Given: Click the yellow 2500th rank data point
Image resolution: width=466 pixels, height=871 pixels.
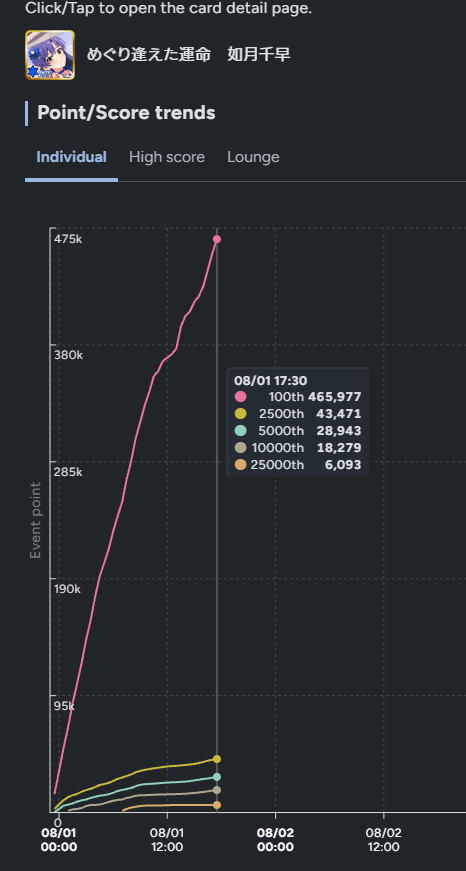Looking at the screenshot, I should (217, 759).
